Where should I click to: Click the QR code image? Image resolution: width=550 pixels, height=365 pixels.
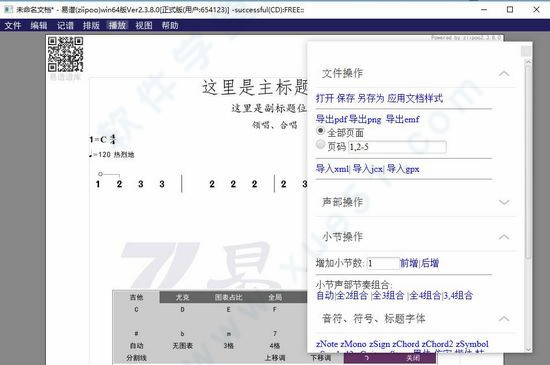[66, 54]
